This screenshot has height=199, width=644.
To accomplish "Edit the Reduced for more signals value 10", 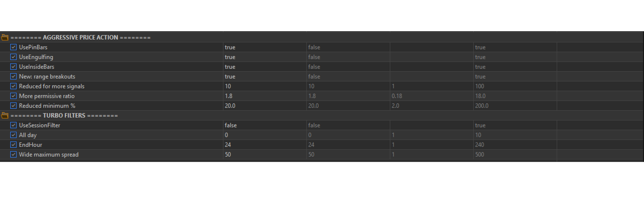I will coord(264,86).
